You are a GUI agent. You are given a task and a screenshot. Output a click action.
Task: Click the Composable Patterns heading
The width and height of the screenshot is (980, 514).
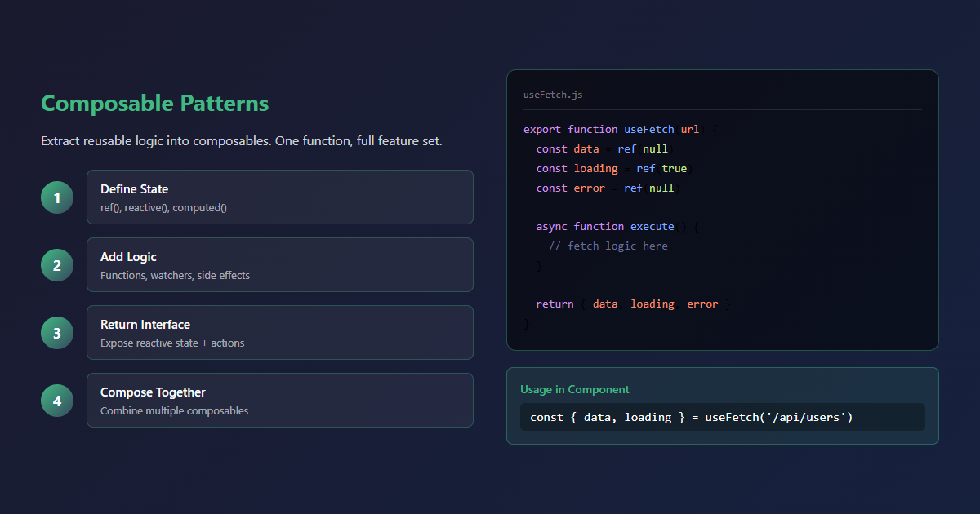(x=155, y=104)
